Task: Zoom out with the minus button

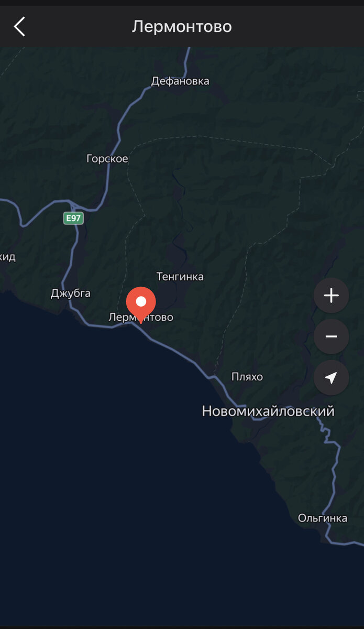Action: point(331,337)
